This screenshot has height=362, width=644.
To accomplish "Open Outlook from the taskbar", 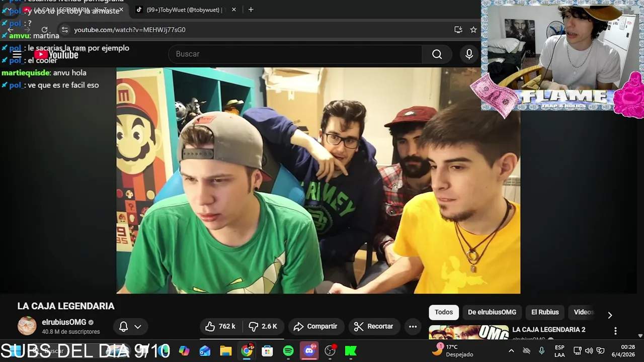I will (205, 351).
